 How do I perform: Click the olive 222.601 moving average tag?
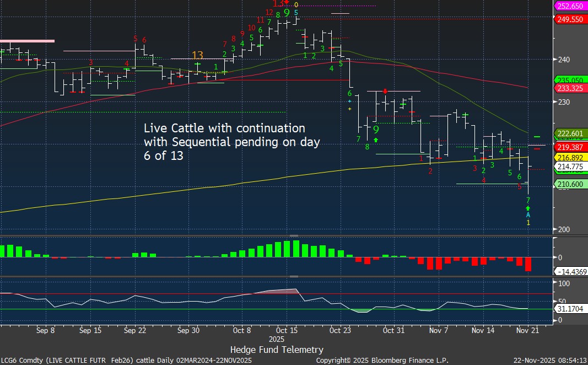[570, 133]
